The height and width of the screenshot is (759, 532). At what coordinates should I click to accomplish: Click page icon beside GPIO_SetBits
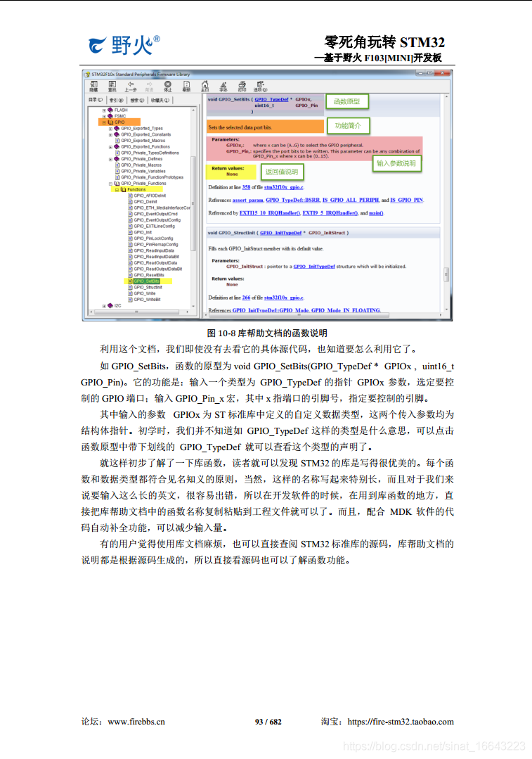[130, 281]
